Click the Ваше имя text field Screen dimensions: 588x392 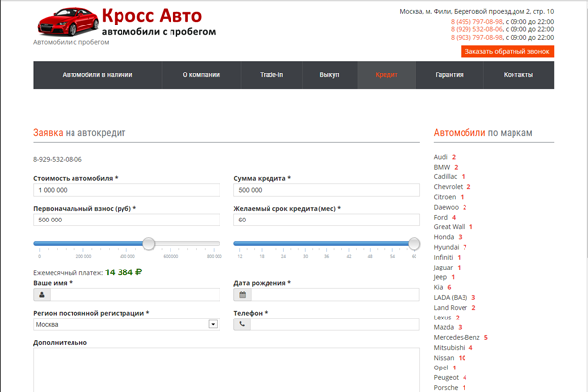pos(125,294)
